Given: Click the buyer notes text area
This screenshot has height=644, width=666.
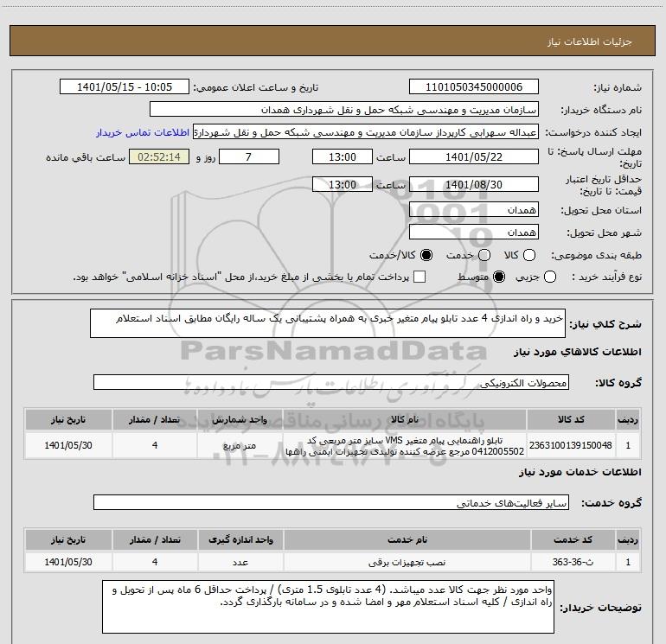Looking at the screenshot, I should click(x=329, y=607).
